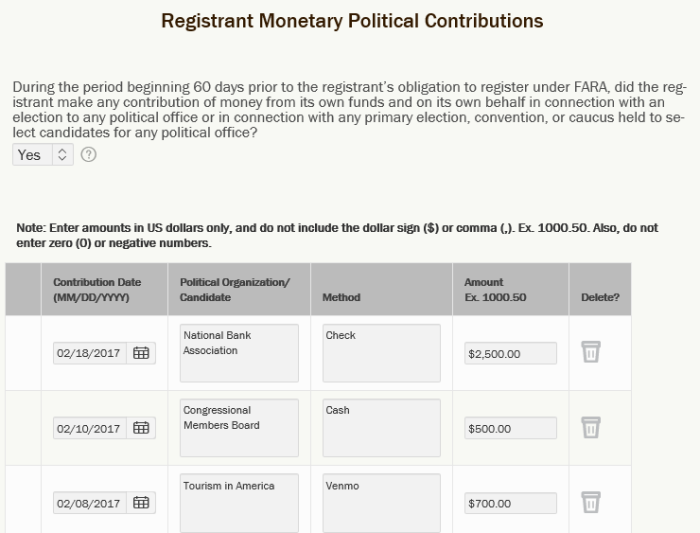Edit the Check method field
700x533 pixels.
click(x=382, y=353)
